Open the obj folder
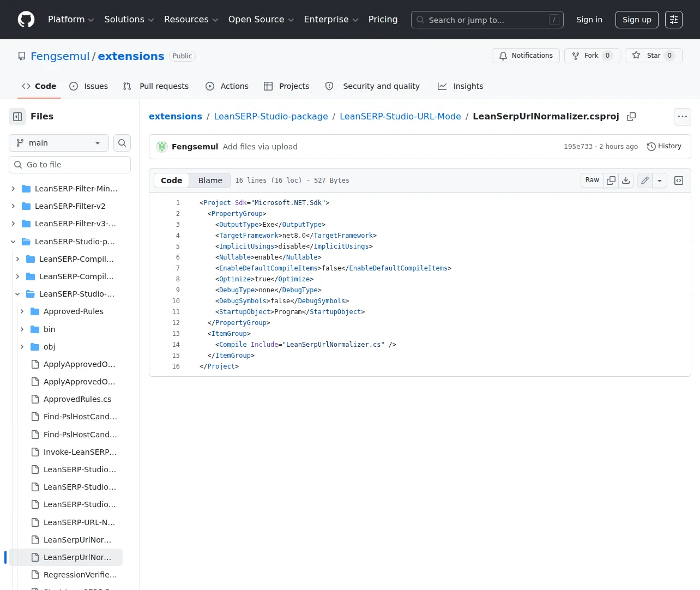Viewport: 700px width, 590px height. coord(50,347)
